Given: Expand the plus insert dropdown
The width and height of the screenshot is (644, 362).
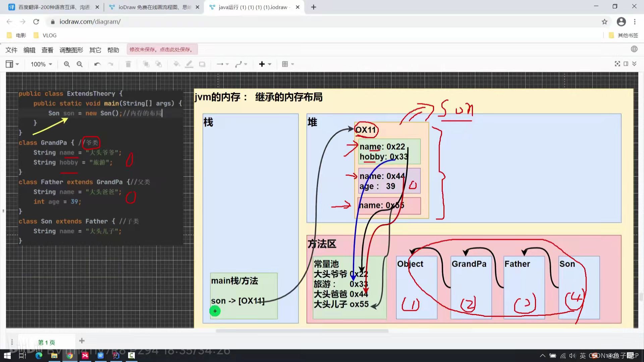Looking at the screenshot, I should [265, 64].
